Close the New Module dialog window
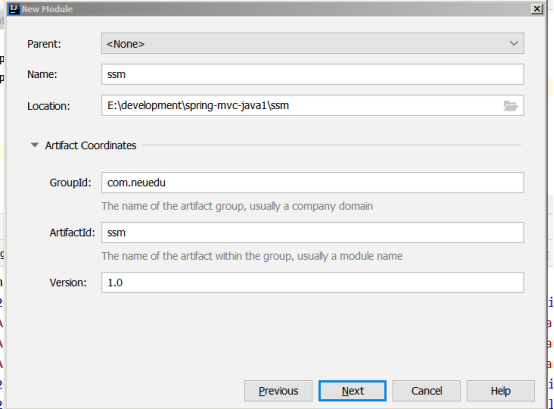This screenshot has width=554, height=409. click(x=537, y=8)
